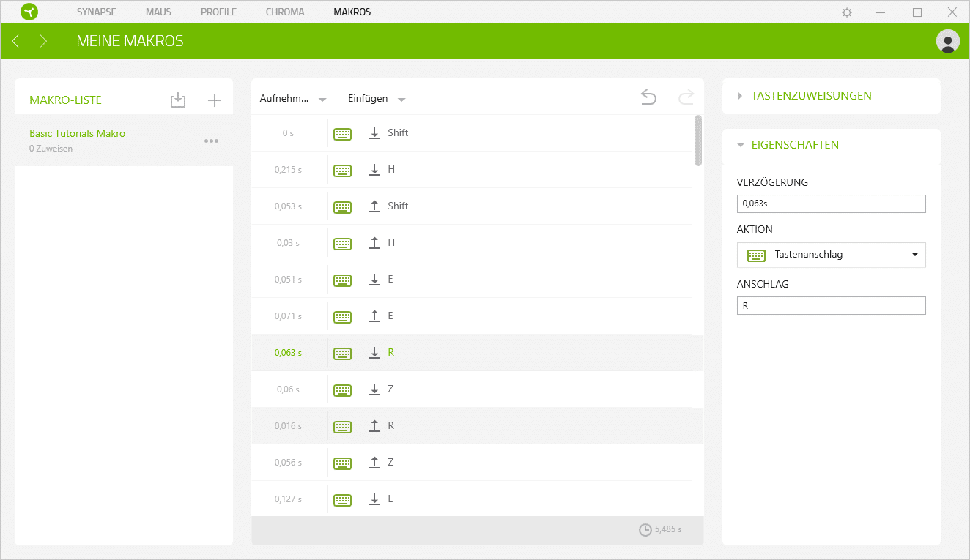Switch to the Maus tab
This screenshot has width=970, height=560.
point(158,12)
